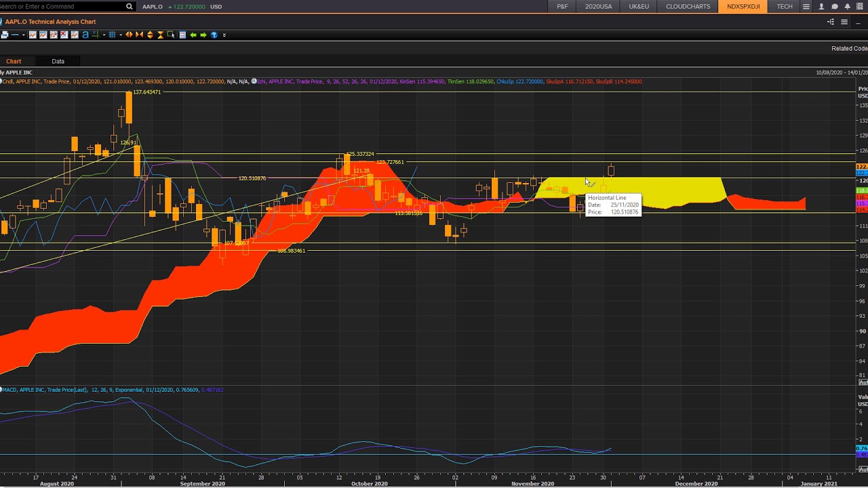868x488 pixels.
Task: Select the line drawing tool
Action: click(15, 35)
